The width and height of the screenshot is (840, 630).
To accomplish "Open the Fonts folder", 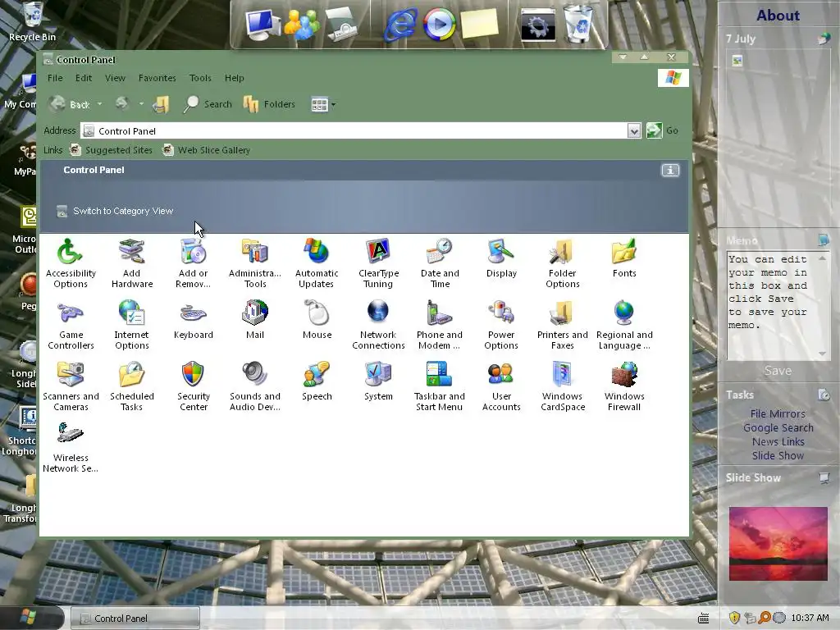I will coord(624,258).
